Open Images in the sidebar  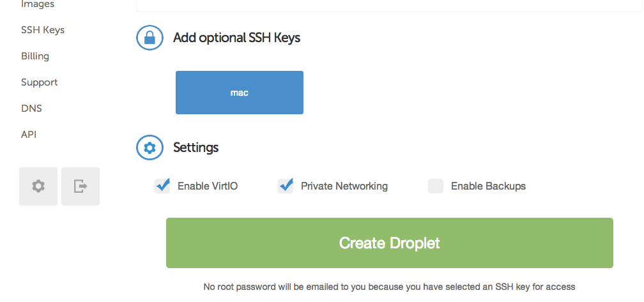pyautogui.click(x=38, y=4)
